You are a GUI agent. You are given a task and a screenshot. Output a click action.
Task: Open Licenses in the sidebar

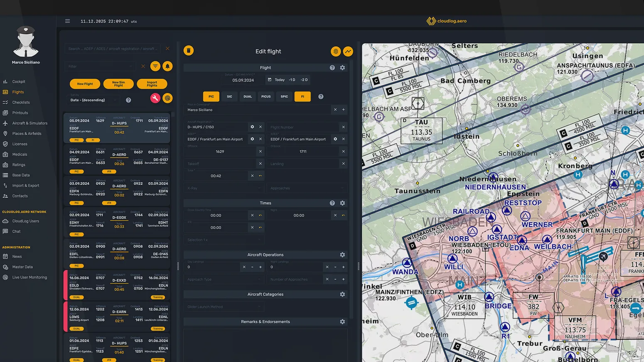pyautogui.click(x=20, y=144)
